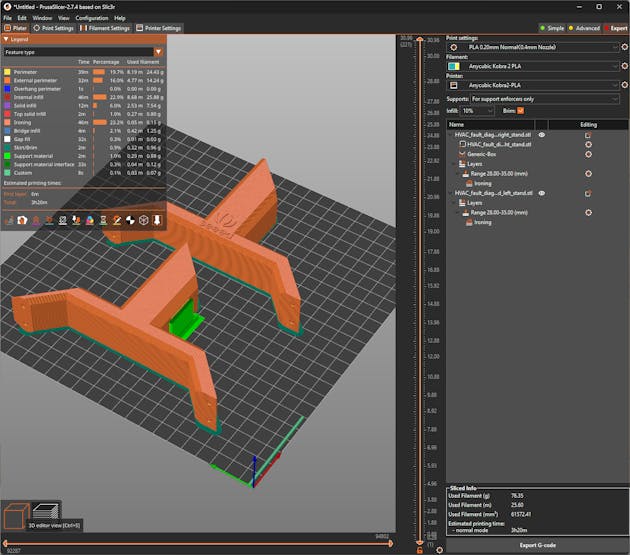The width and height of the screenshot is (630, 555).
Task: Toggle Travel moves visibility in legend toolbar
Action: [10, 219]
